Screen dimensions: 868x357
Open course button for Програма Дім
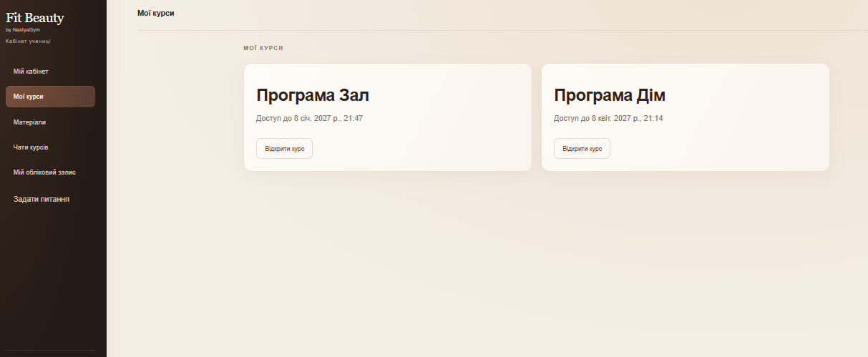click(x=582, y=149)
